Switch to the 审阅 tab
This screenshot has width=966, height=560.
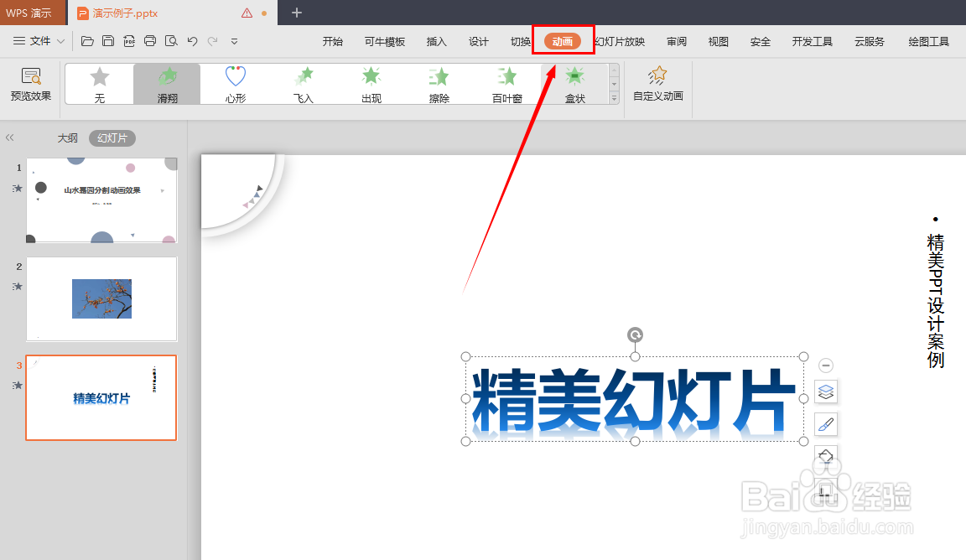677,41
